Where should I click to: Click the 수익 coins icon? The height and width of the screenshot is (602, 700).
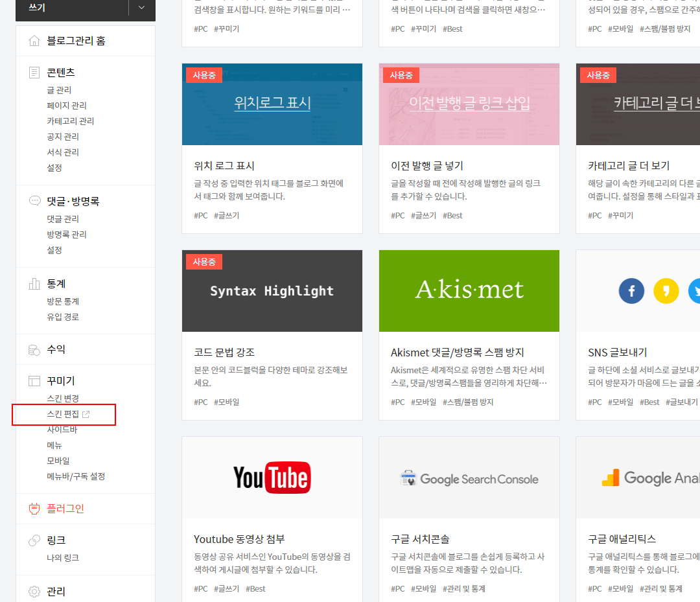(34, 350)
